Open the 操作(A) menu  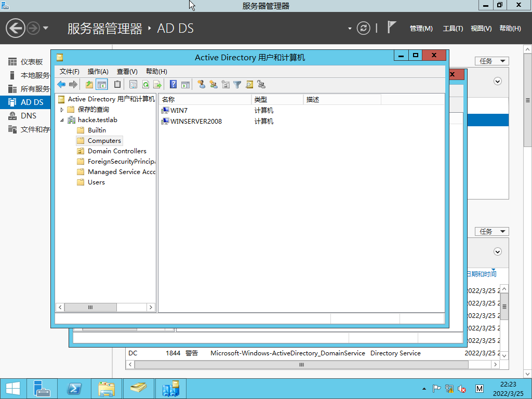98,72
